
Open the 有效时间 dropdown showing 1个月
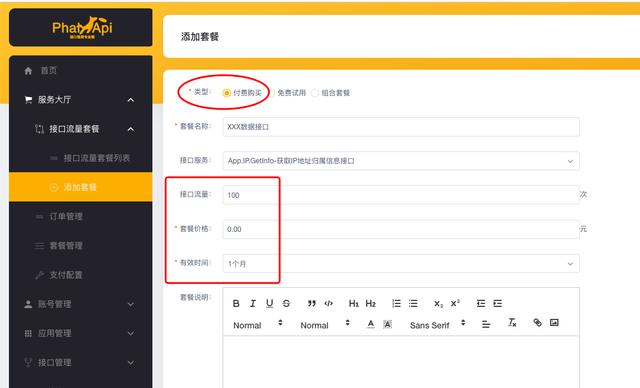coord(401,264)
